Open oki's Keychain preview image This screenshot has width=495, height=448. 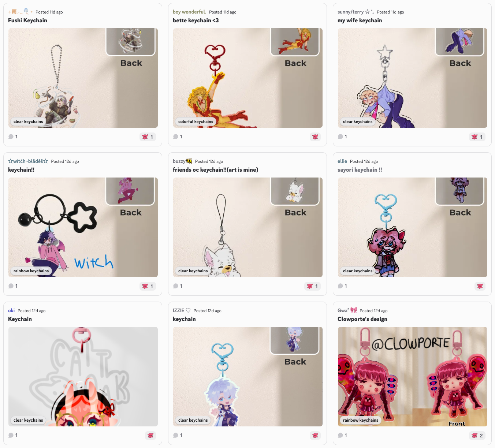click(x=83, y=377)
